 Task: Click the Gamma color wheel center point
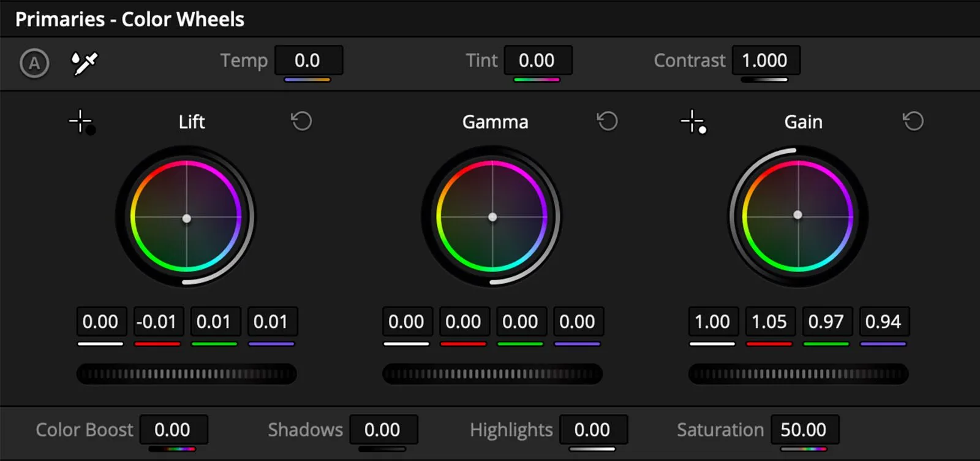coord(492,217)
